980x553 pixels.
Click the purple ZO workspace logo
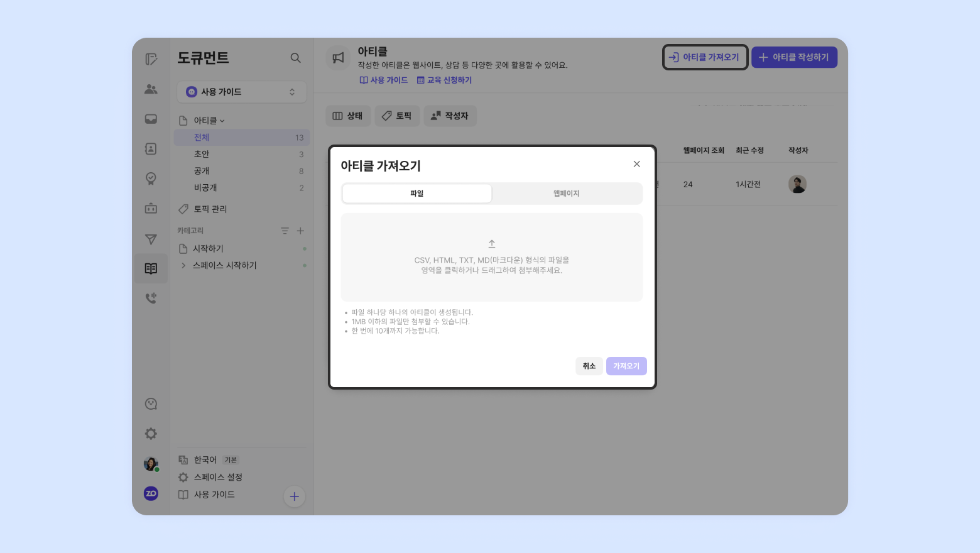click(x=151, y=493)
